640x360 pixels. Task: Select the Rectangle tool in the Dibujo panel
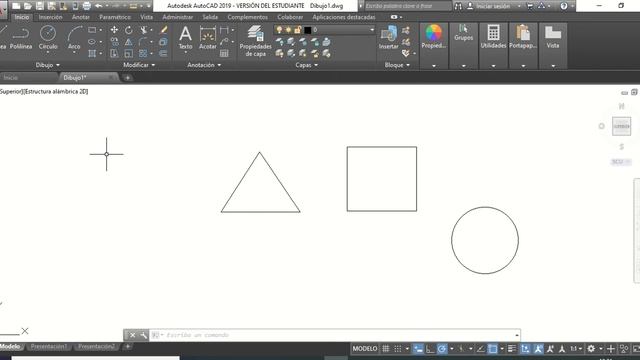[x=92, y=30]
